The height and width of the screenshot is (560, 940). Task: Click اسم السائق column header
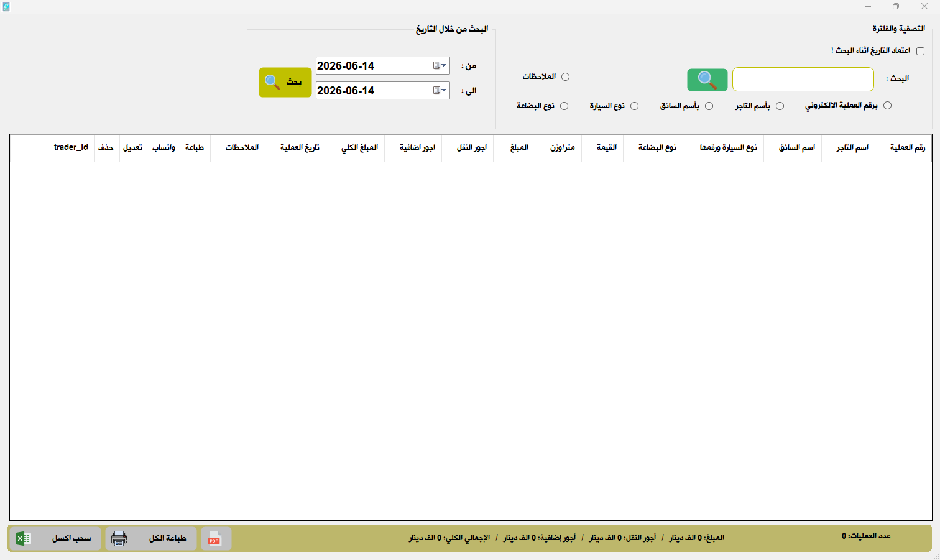pos(793,148)
